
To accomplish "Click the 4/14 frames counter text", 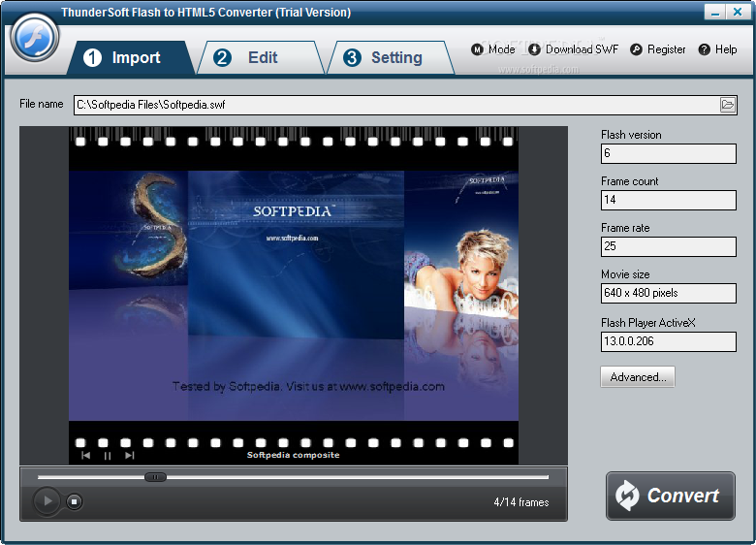I will (x=521, y=502).
